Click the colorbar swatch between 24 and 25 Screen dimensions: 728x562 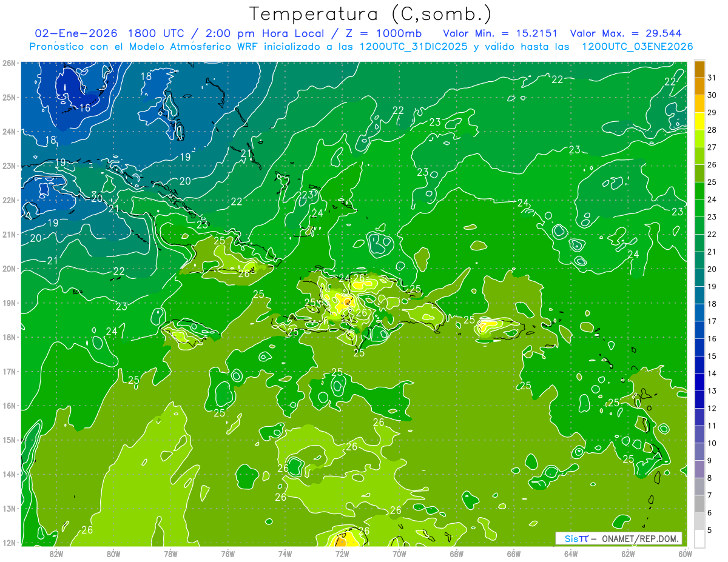coord(699,191)
